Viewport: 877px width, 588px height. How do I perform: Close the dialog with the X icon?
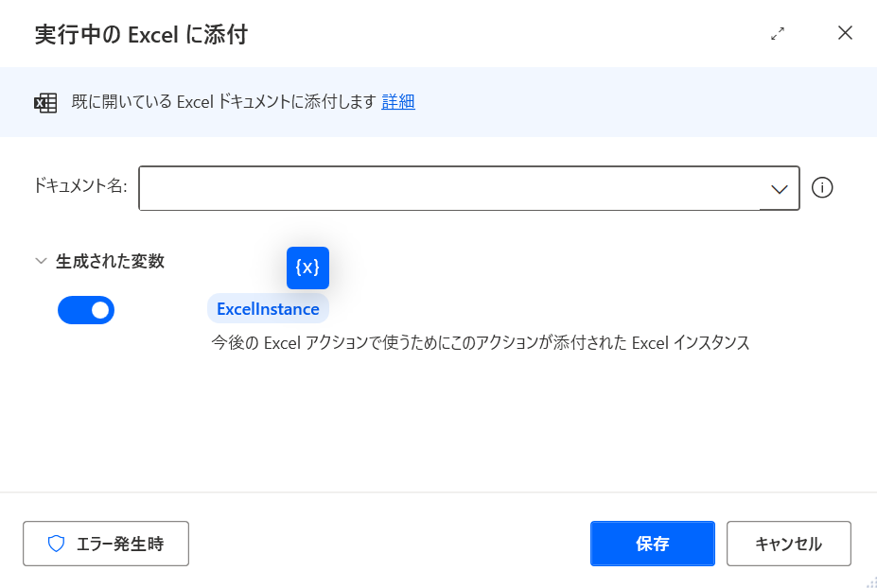click(845, 34)
